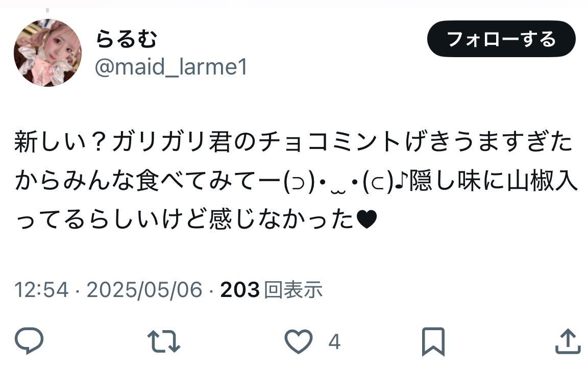This screenshot has height=372, width=588.
Task: Click the 回表示 views label
Action: pyautogui.click(x=293, y=290)
